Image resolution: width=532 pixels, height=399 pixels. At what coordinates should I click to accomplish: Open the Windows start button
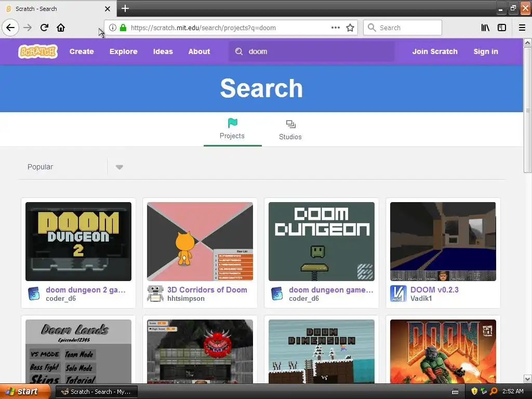tap(24, 392)
